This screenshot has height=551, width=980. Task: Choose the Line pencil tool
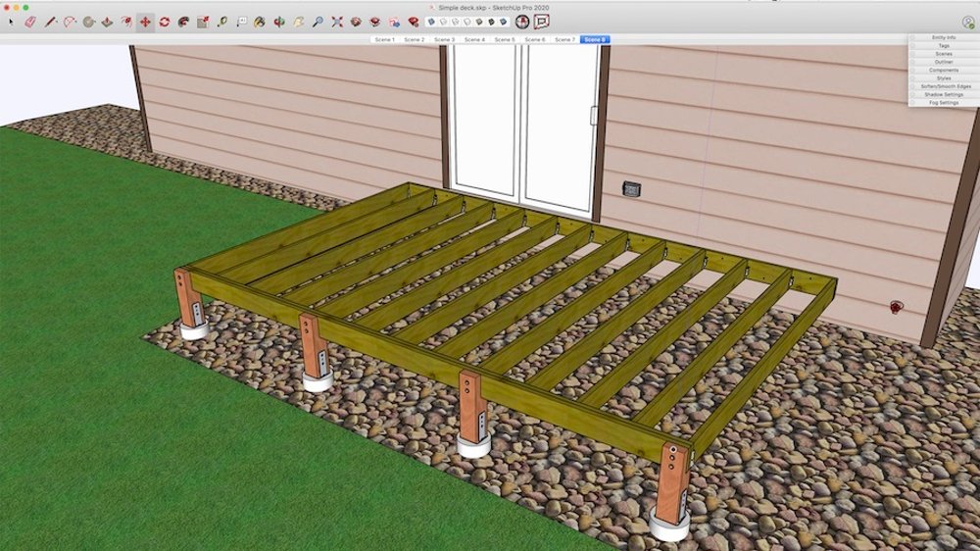point(49,22)
